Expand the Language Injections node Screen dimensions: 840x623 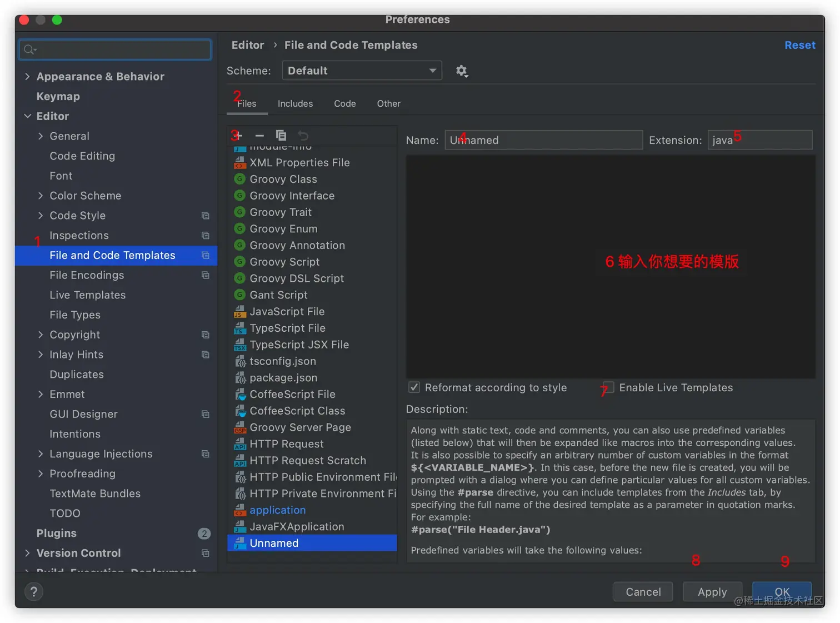click(x=41, y=454)
